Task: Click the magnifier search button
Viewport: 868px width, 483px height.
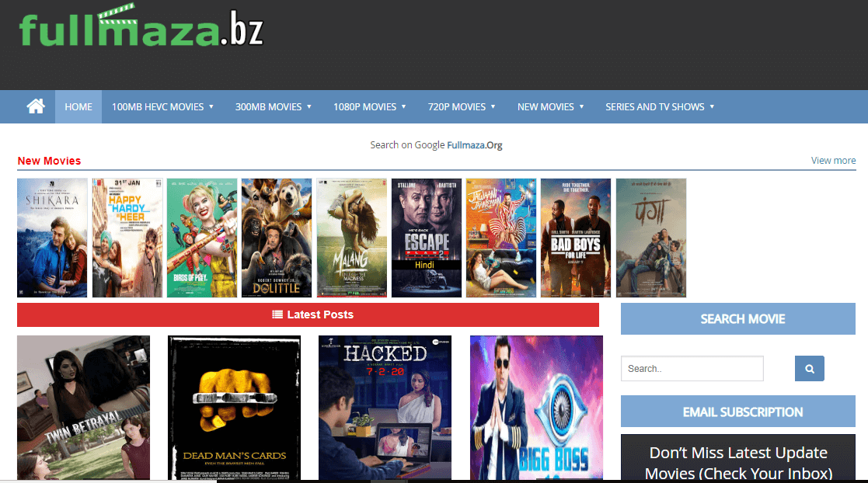Action: [809, 369]
